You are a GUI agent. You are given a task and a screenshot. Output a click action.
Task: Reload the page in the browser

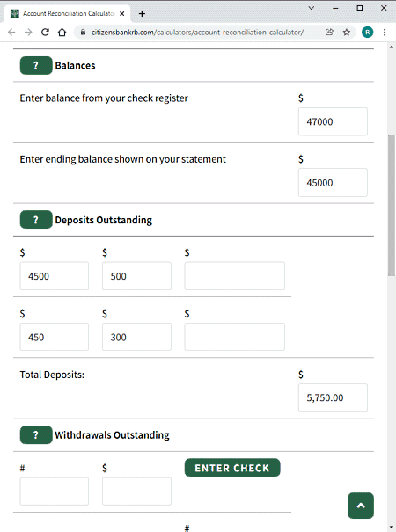pyautogui.click(x=45, y=33)
